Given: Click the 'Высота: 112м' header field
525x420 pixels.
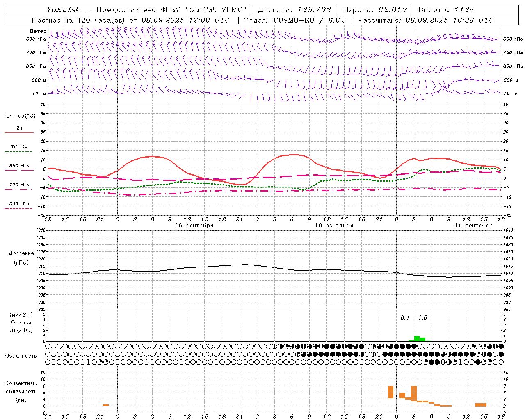Looking at the screenshot, I should pos(446,10).
